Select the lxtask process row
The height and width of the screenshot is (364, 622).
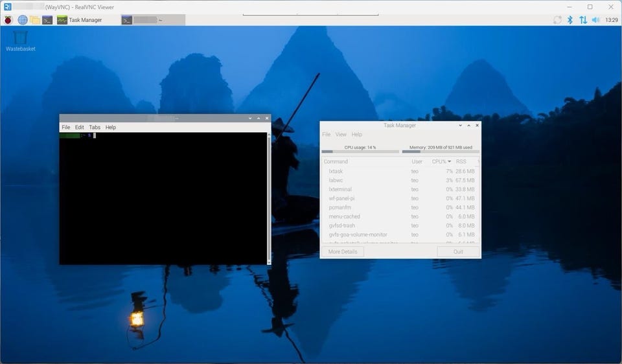(399, 171)
